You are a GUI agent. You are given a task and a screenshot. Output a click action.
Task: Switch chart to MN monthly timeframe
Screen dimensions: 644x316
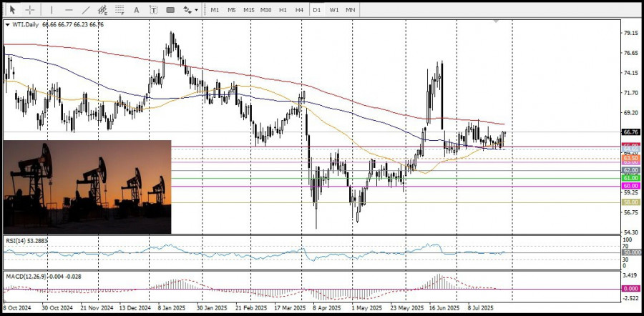pos(351,10)
